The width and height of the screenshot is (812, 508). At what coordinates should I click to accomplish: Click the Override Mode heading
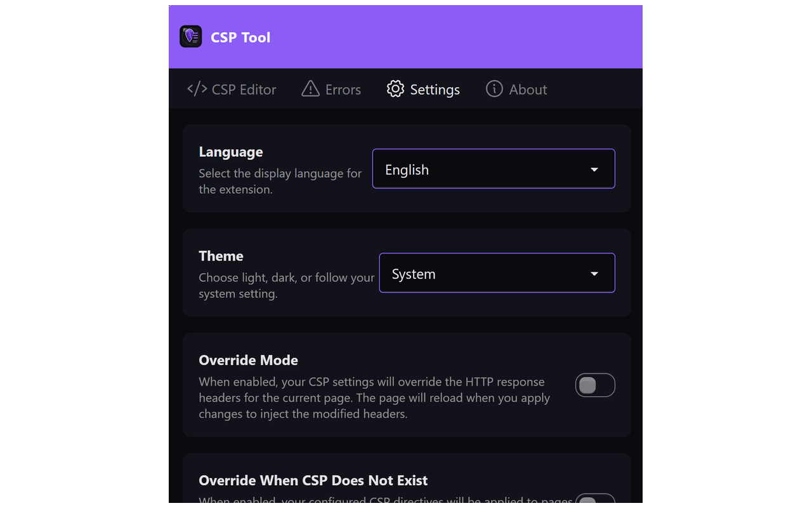point(248,360)
